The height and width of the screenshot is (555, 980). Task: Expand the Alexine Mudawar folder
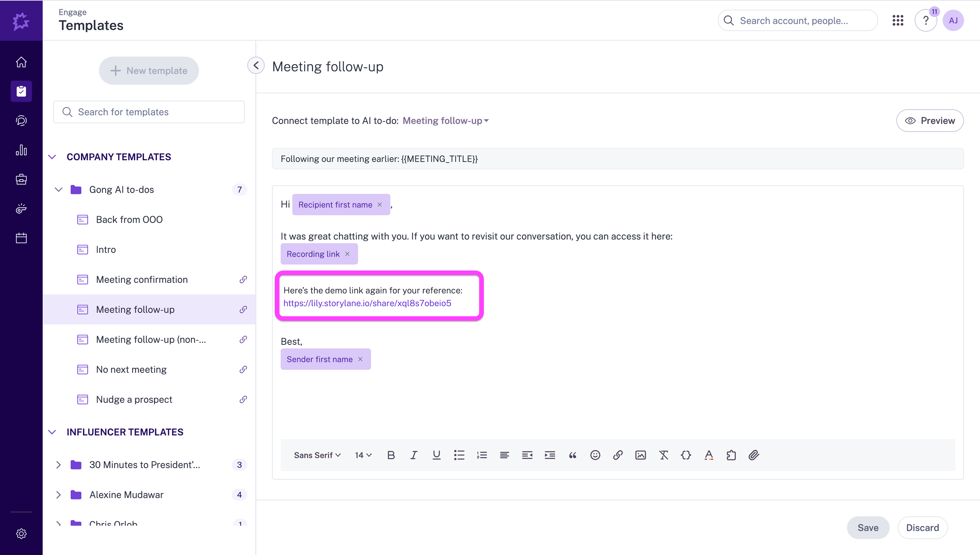pos(58,495)
